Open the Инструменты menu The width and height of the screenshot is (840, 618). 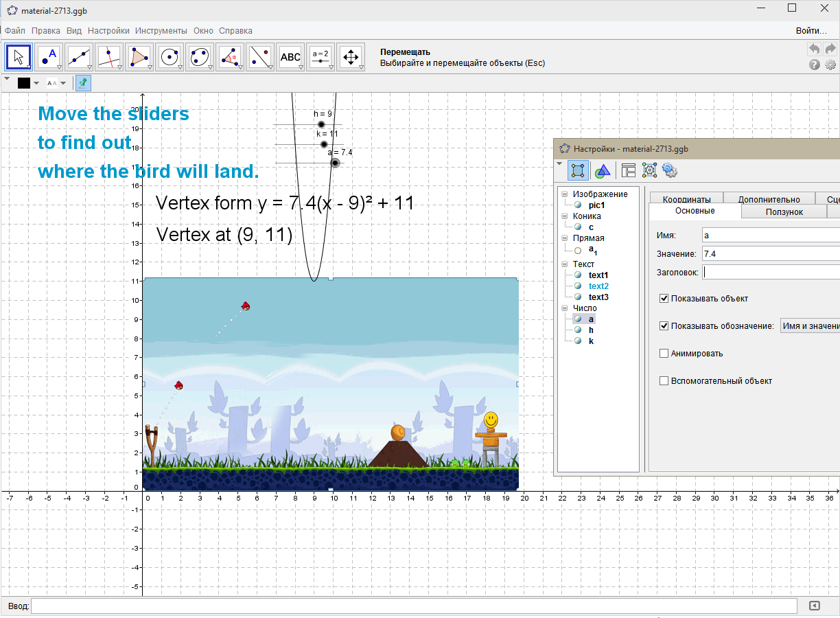(x=161, y=30)
